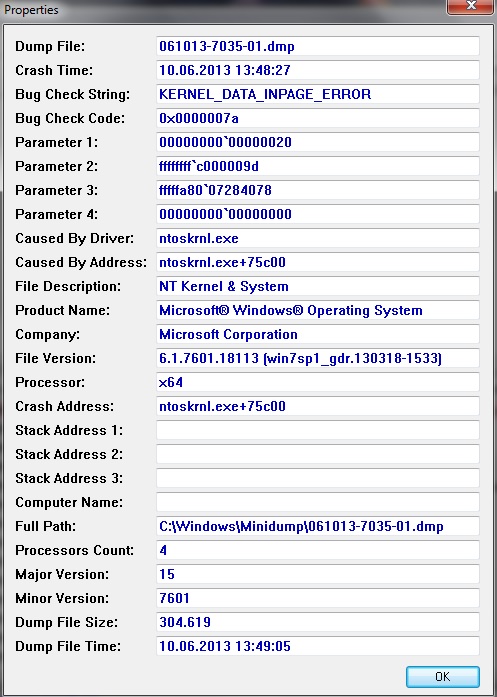Viewport: 497px width, 697px height.
Task: Select the Parameter 1 value field
Action: 318,142
